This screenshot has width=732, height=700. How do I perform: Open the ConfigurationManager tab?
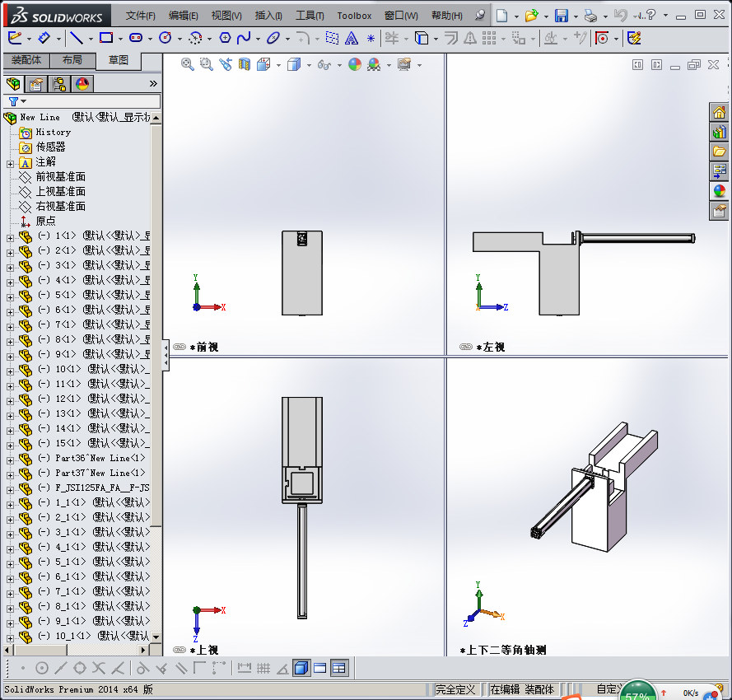pos(59,84)
